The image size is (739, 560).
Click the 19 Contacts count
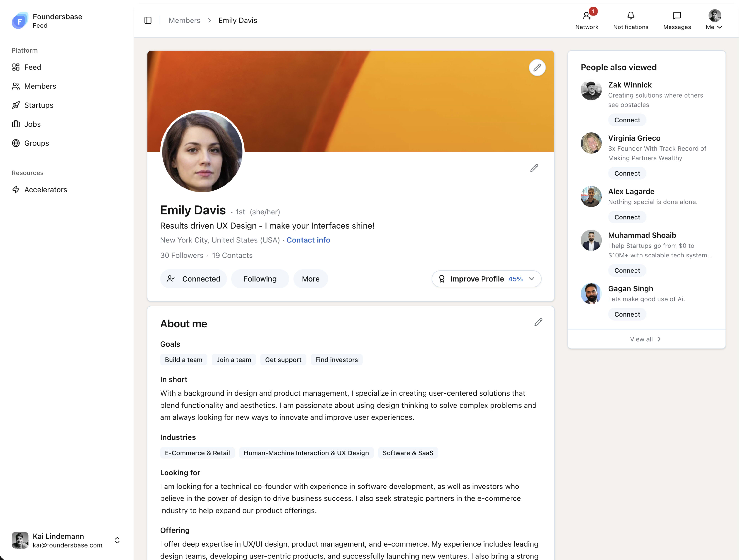[232, 255]
